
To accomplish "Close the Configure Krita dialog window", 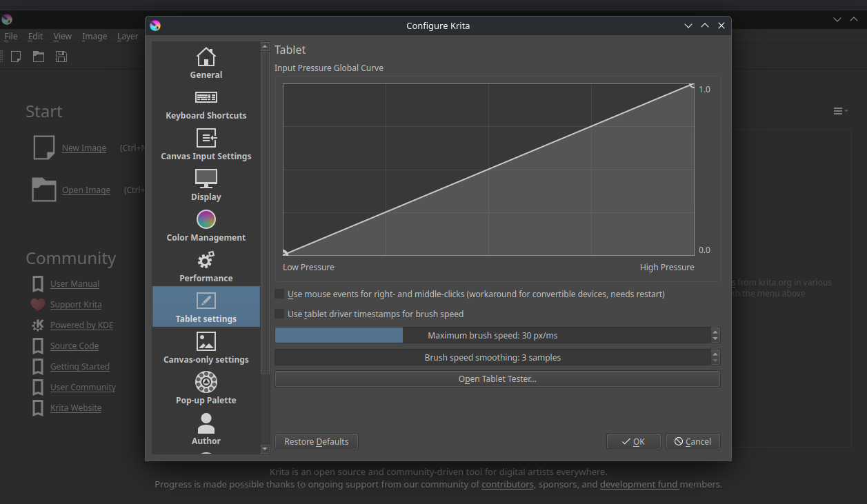I will (x=721, y=26).
